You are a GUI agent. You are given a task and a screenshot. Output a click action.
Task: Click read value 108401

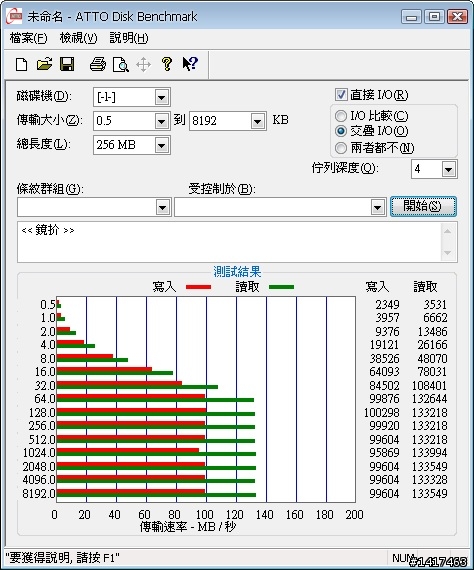[429, 385]
